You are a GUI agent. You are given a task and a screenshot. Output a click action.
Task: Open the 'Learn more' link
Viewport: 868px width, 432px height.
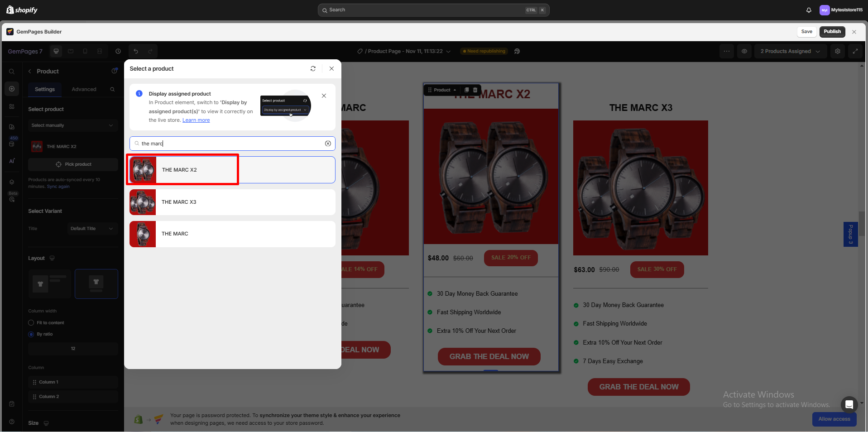tap(196, 120)
